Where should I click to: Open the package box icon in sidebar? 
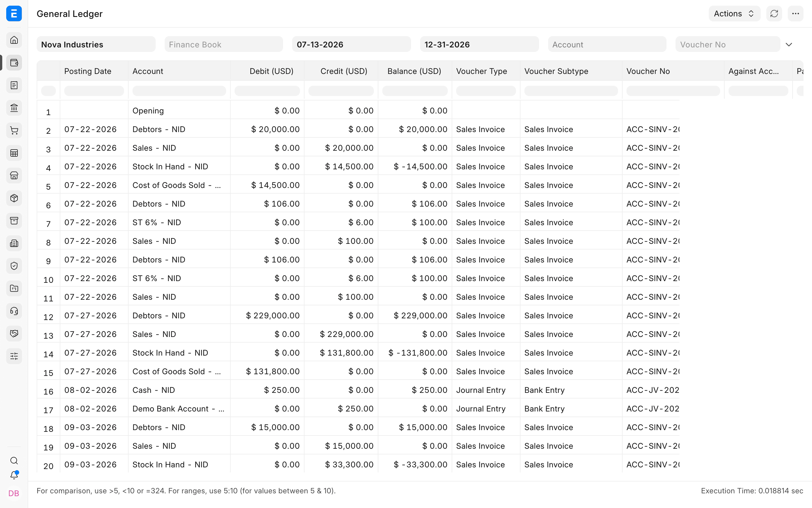click(x=14, y=198)
